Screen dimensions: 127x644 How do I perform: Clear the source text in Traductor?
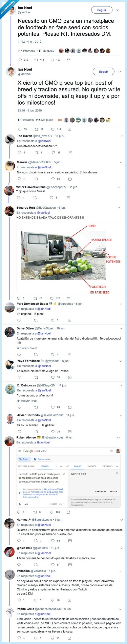click(x=64, y=474)
